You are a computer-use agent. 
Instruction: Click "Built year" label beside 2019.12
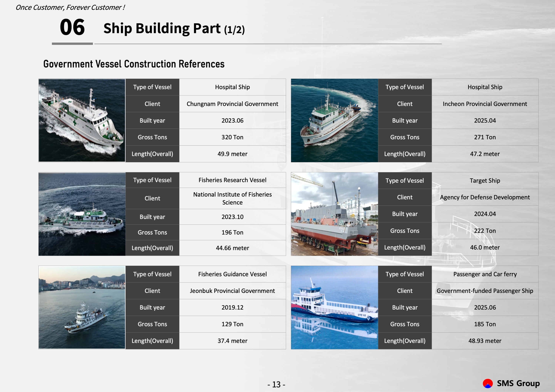tap(152, 307)
